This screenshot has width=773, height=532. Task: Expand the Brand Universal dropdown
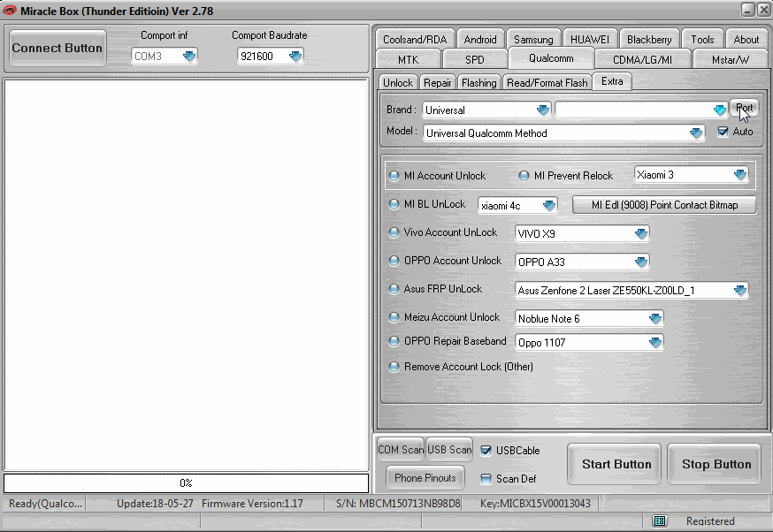click(x=543, y=110)
